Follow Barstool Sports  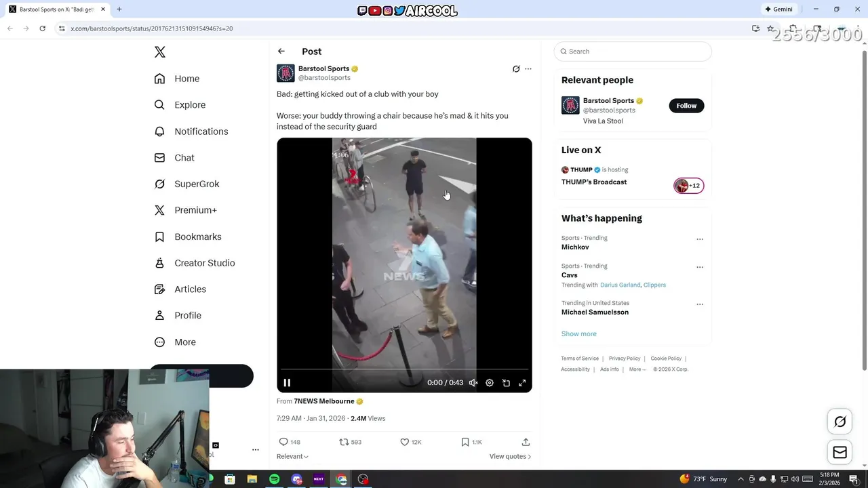coord(686,106)
